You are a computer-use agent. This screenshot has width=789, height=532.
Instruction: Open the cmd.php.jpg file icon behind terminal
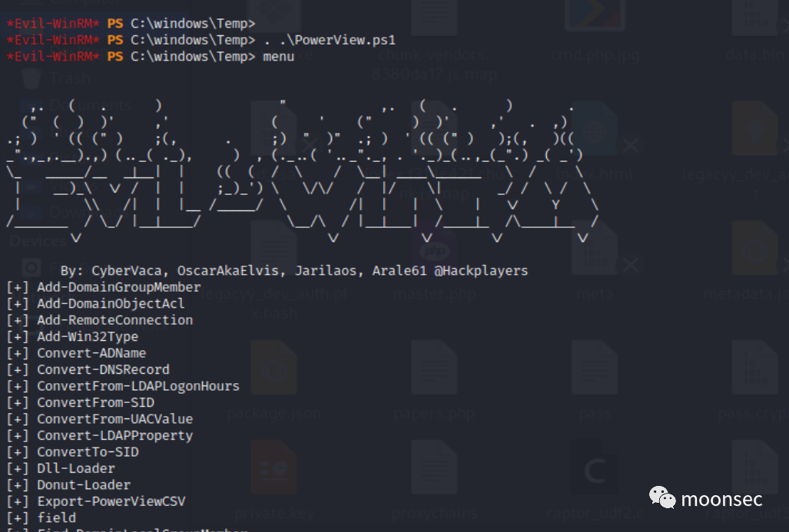(x=595, y=15)
